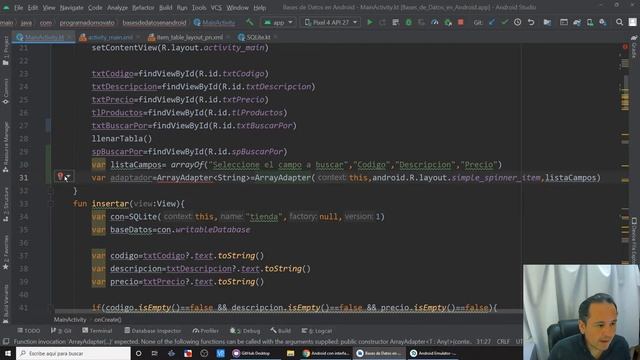
Task: Open the bottom Build tool window
Action: pyautogui.click(x=280, y=331)
